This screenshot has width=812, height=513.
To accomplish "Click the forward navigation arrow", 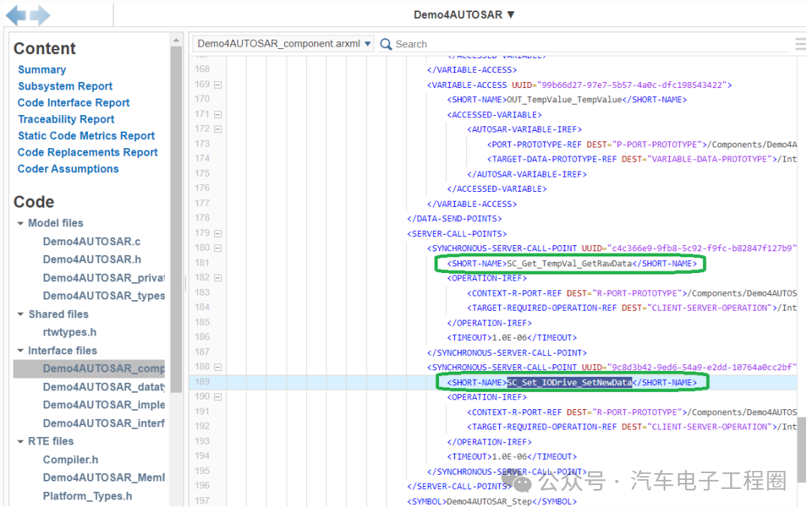I will 40,15.
